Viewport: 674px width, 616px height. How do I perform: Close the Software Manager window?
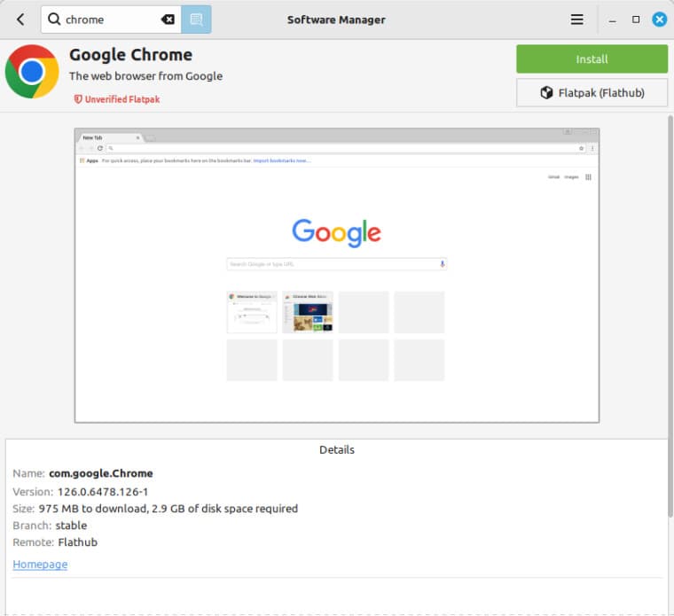660,19
